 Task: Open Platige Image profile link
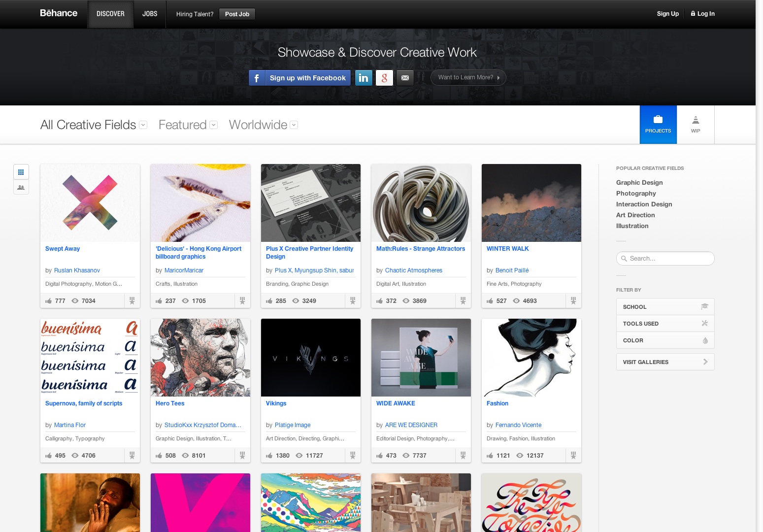(293, 425)
